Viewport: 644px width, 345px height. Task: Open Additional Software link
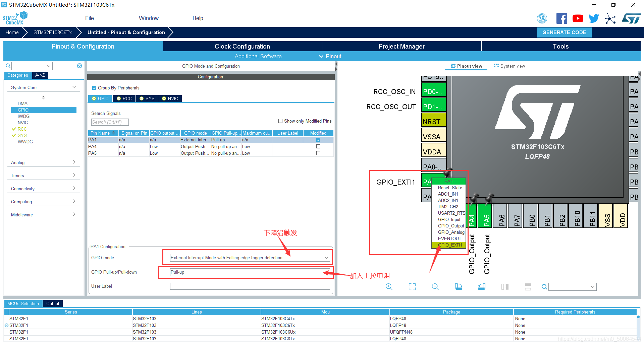pyautogui.click(x=258, y=56)
